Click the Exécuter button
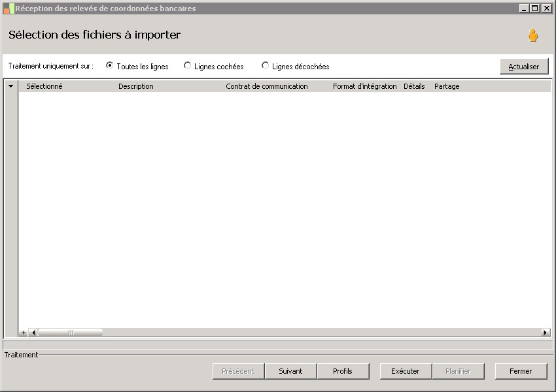The image size is (556, 392). pyautogui.click(x=406, y=371)
